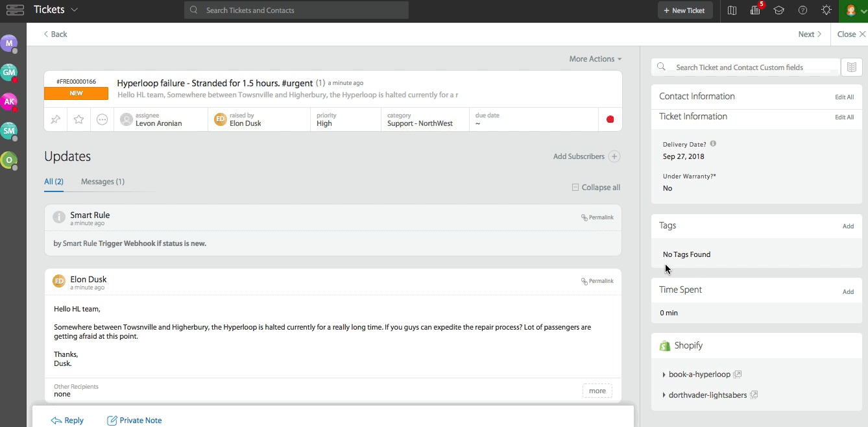Click the lightbulb ideas icon

[826, 10]
